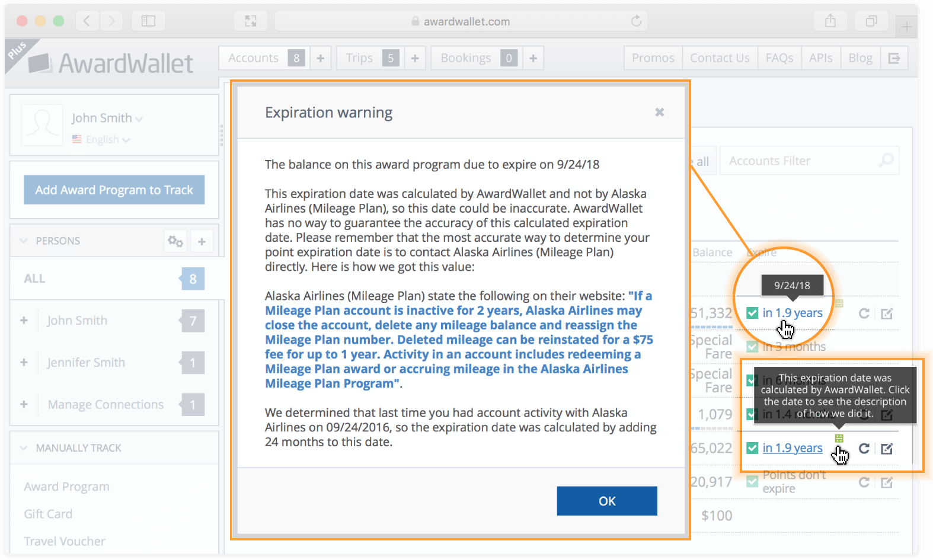Click the browser reload icon in address bar
The width and height of the screenshot is (933, 560).
[x=636, y=21]
